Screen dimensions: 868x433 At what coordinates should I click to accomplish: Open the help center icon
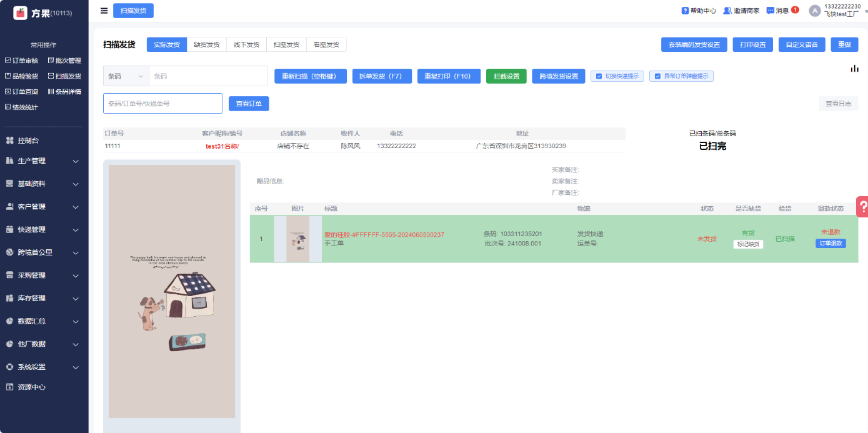tap(685, 11)
